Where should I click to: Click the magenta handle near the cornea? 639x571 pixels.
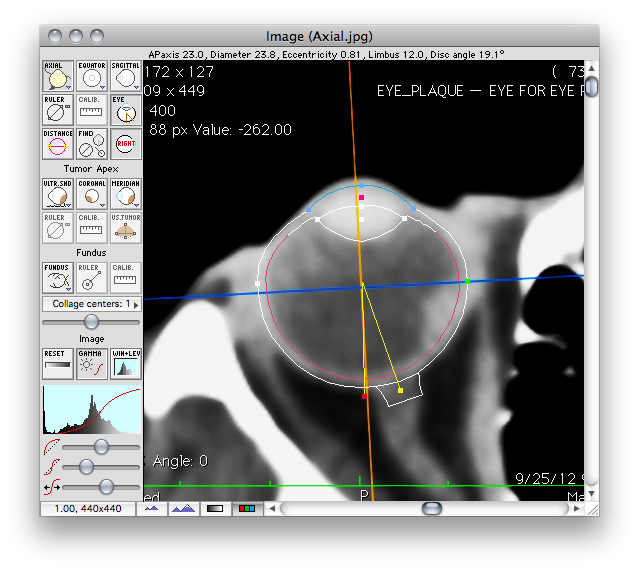point(361,198)
